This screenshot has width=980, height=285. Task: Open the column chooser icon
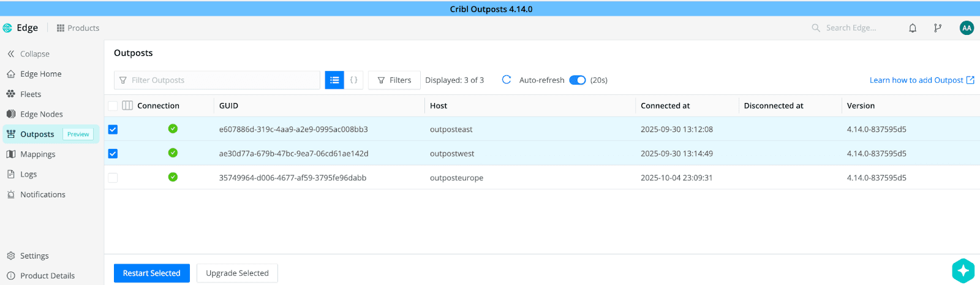tap(127, 105)
